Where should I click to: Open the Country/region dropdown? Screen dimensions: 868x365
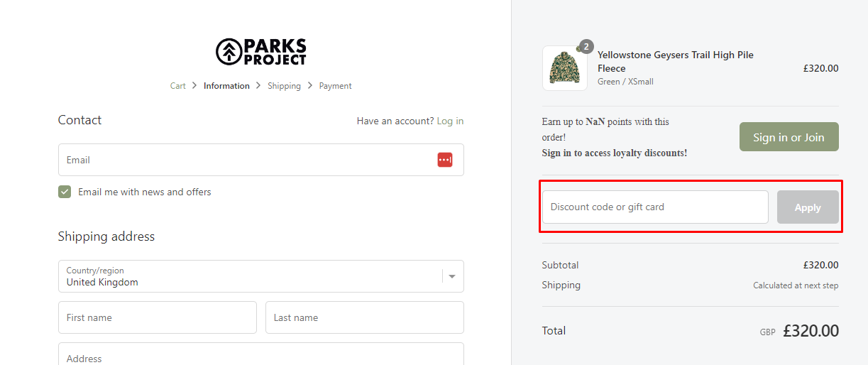click(x=260, y=276)
